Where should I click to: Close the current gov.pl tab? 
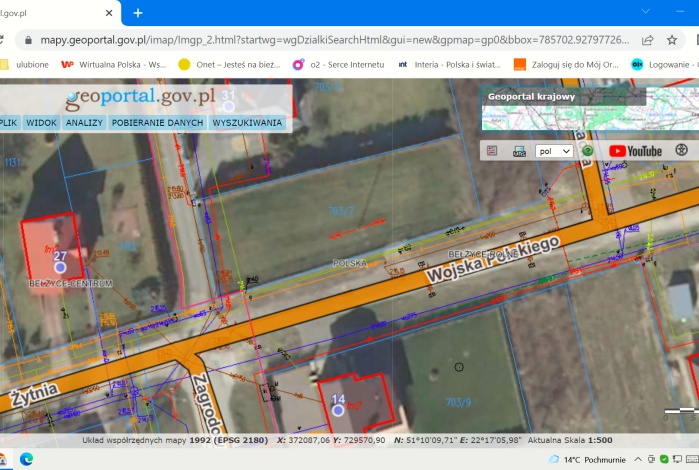(109, 13)
